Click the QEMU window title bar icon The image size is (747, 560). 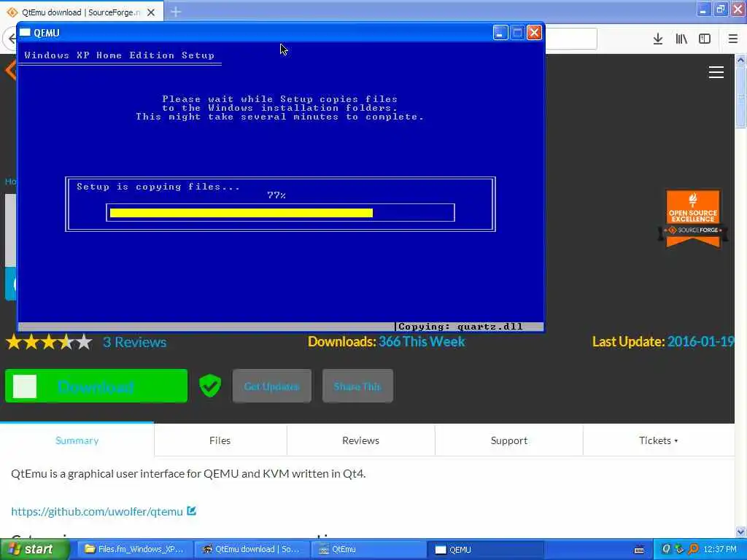[25, 32]
